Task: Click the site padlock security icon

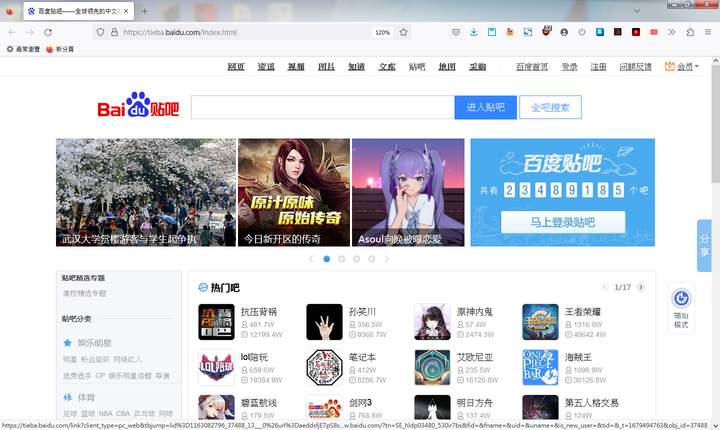Action: [x=114, y=32]
